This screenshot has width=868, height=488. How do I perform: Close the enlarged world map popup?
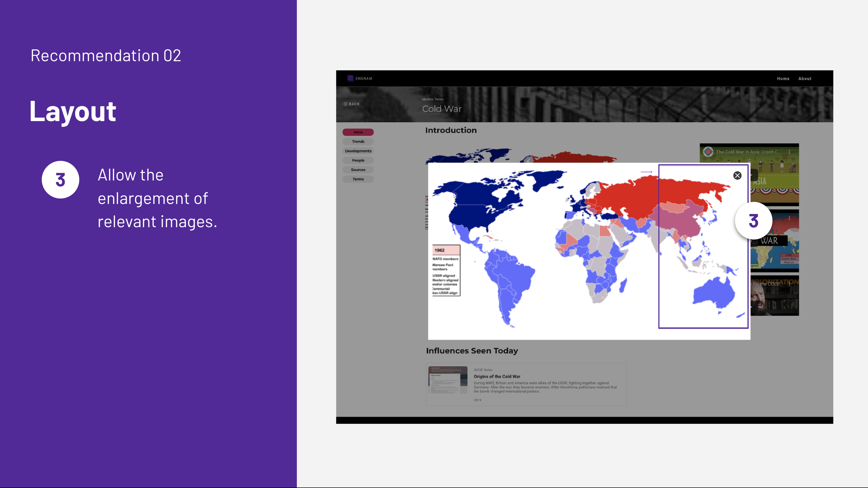tap(737, 176)
